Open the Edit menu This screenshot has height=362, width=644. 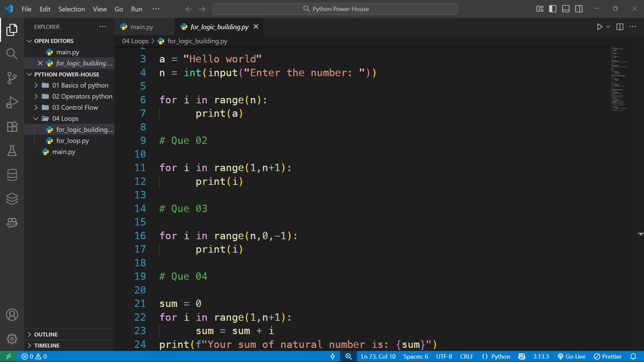point(45,9)
